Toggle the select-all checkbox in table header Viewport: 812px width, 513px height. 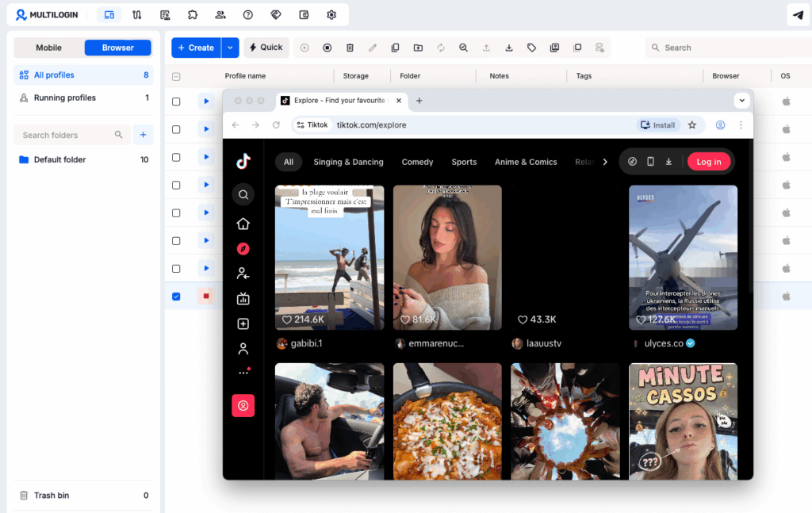tap(176, 77)
